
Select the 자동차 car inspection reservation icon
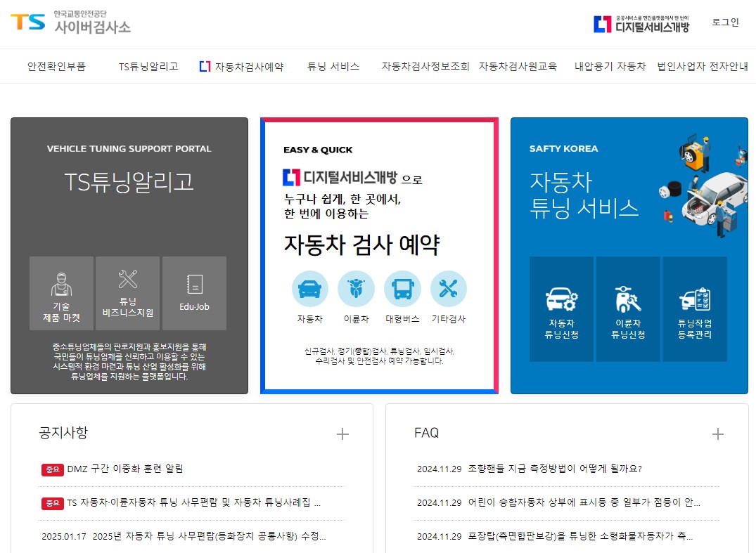[x=309, y=288]
